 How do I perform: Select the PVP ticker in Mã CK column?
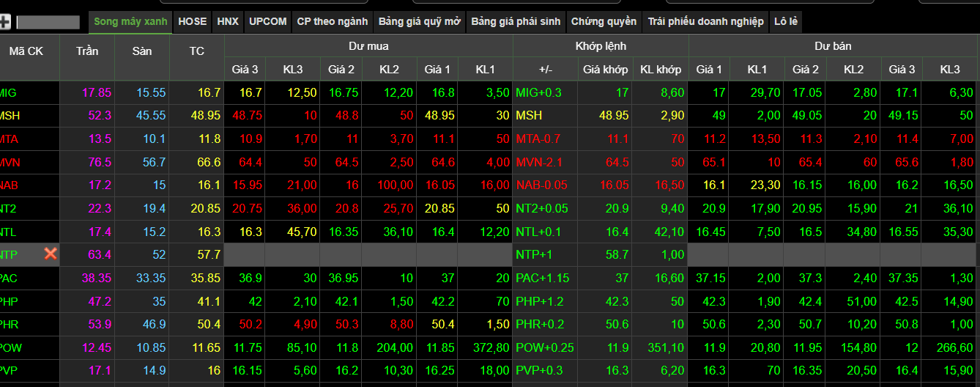click(9, 371)
